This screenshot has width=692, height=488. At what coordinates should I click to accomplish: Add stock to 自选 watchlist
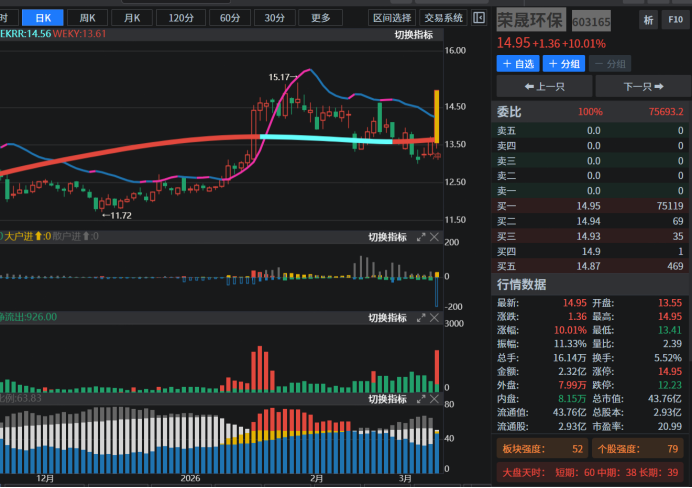pyautogui.click(x=518, y=64)
